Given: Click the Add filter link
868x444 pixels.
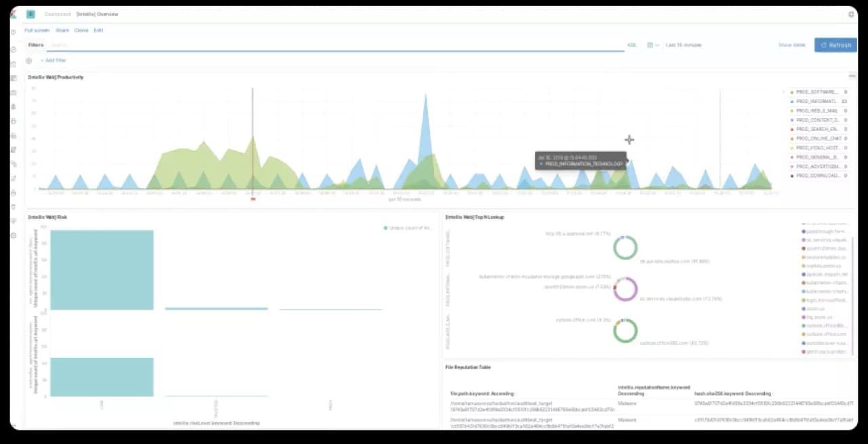Looking at the screenshot, I should pos(54,60).
